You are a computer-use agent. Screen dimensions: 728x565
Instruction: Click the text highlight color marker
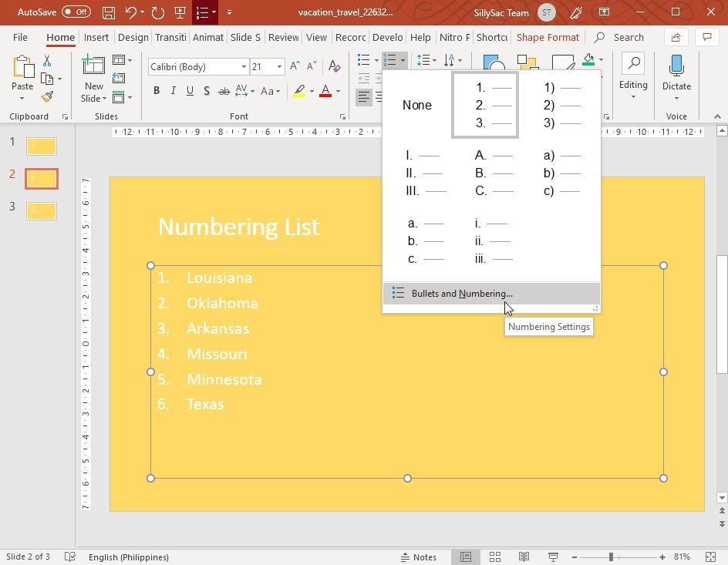tap(299, 91)
